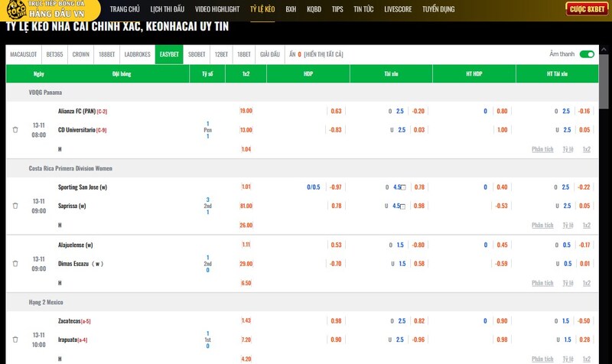Click trash icon for Sporting San Jose match
This screenshot has height=364, width=612.
15,206
